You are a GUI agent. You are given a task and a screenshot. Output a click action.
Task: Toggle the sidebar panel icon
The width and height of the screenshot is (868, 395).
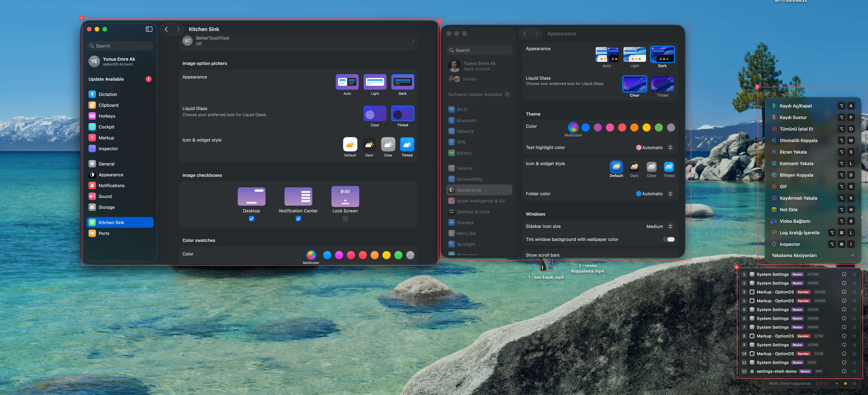point(149,29)
